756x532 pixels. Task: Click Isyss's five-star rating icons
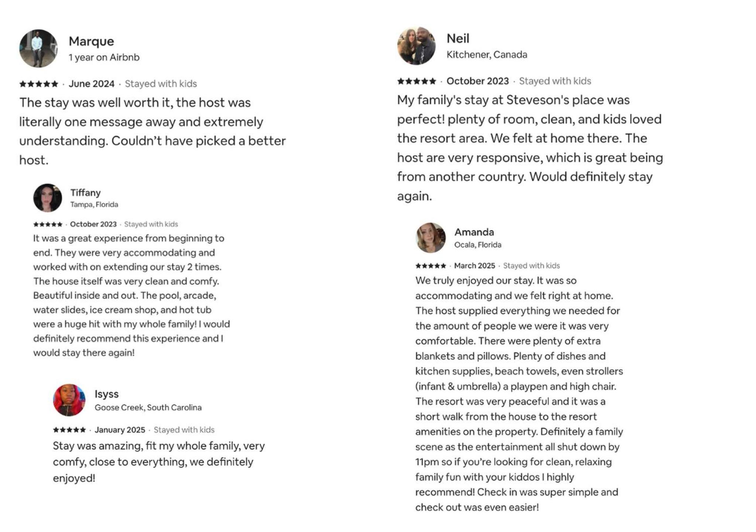pos(69,430)
